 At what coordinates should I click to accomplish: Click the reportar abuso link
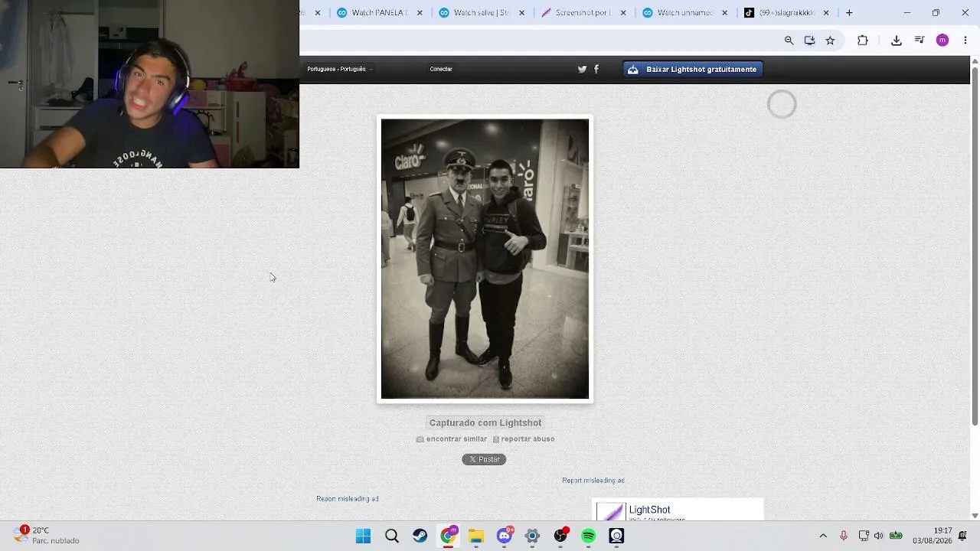coord(524,439)
